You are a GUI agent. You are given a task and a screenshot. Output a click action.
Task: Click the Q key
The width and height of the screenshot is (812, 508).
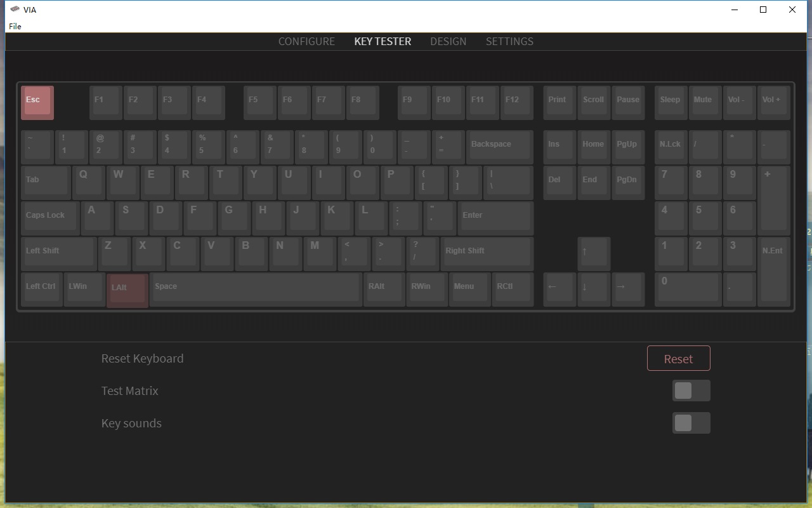tap(89, 183)
